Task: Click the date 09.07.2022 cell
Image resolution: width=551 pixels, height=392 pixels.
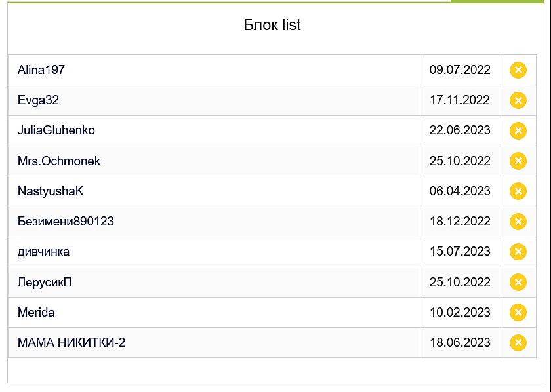Action: pyautogui.click(x=460, y=70)
